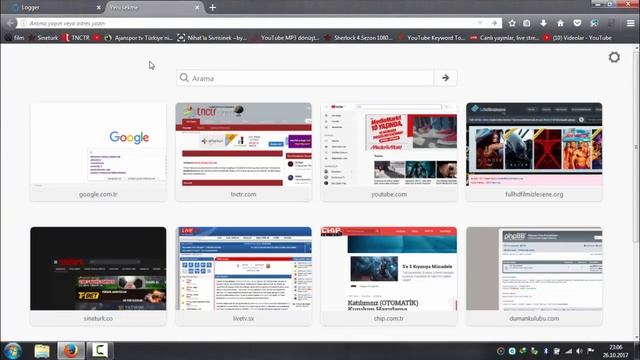Open Windows Explorer from taskbar

(x=42, y=351)
